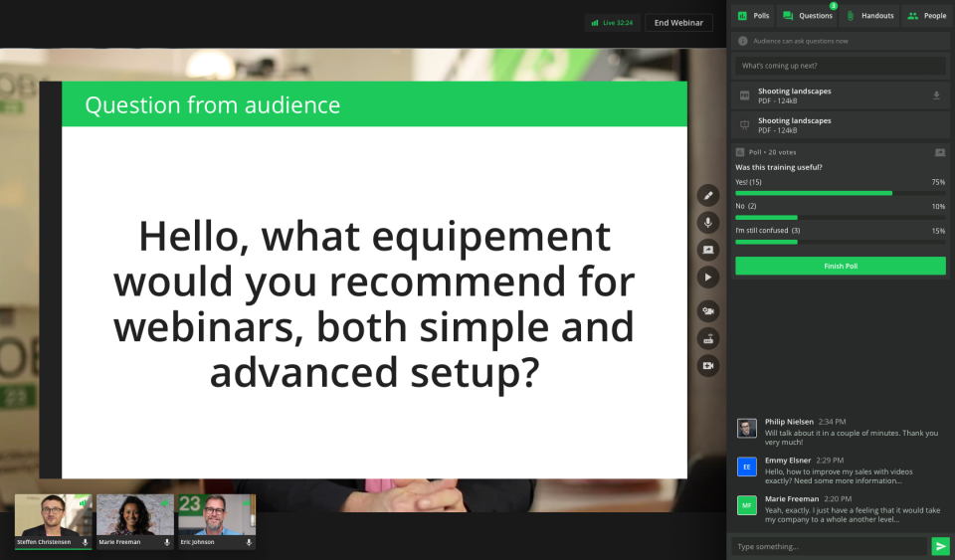Share poll to screen icon
955x560 pixels.
click(x=940, y=152)
